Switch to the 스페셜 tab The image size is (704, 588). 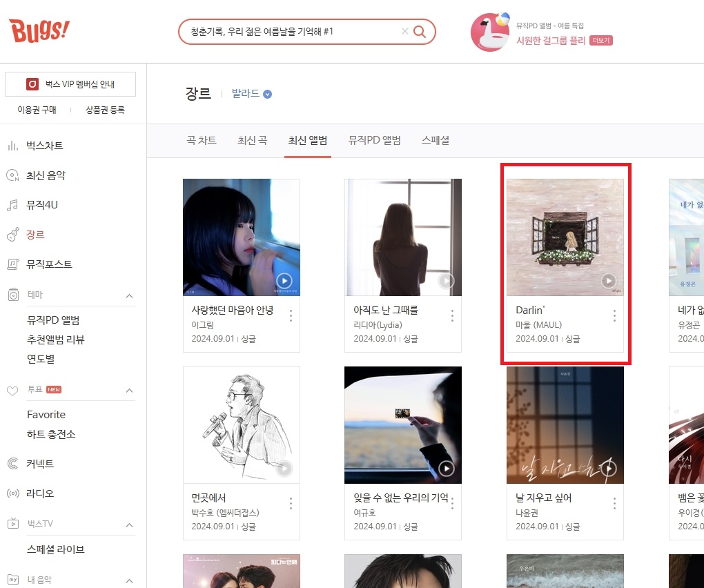coord(436,141)
